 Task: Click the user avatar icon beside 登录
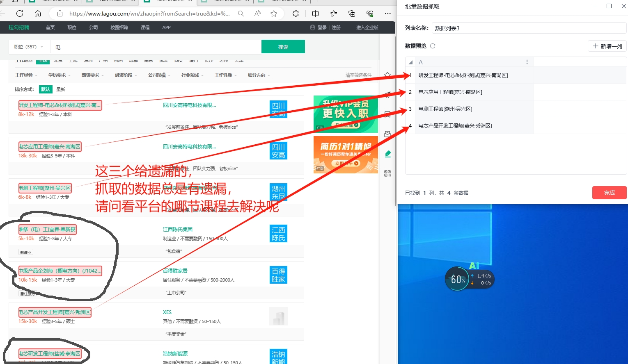pyautogui.click(x=313, y=27)
